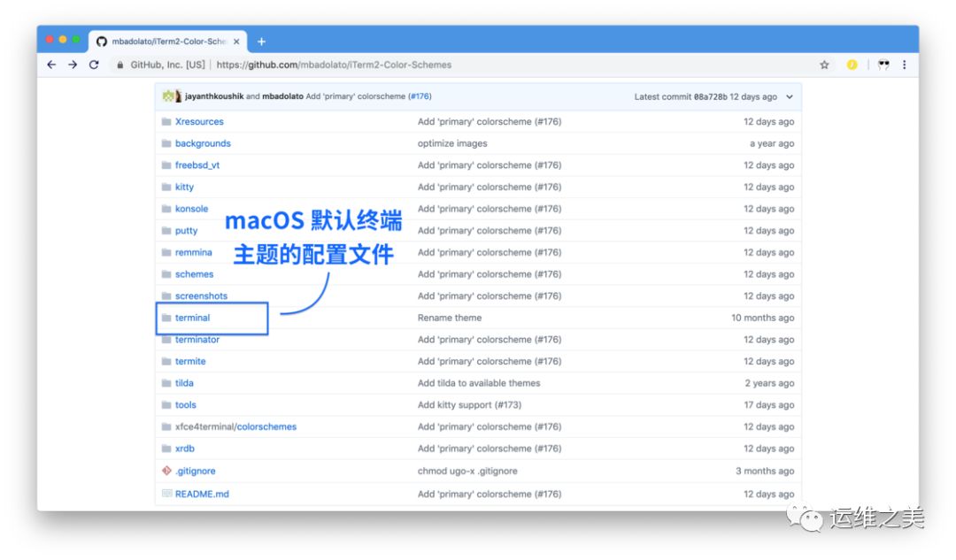Open the schemes folder
This screenshot has width=956, height=560.
194,274
